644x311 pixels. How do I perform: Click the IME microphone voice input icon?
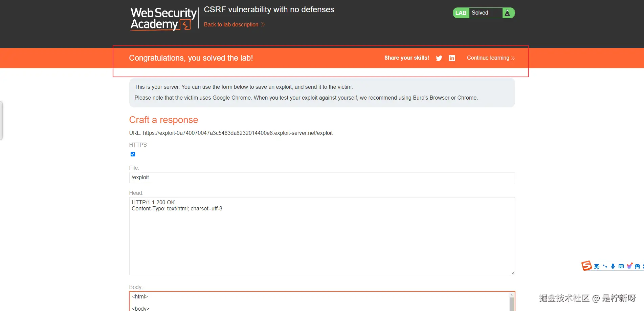pos(613,266)
